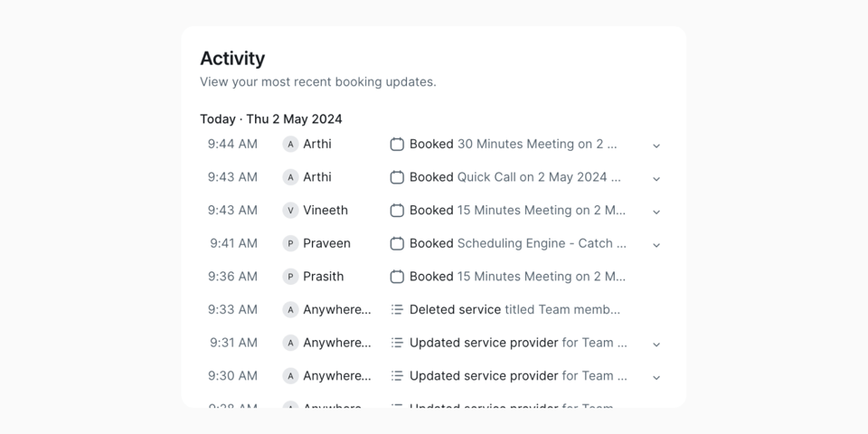Click 'Booked 30 Minutes Meeting on 2 ...' text
Screen dimensions: 868x434
514,144
